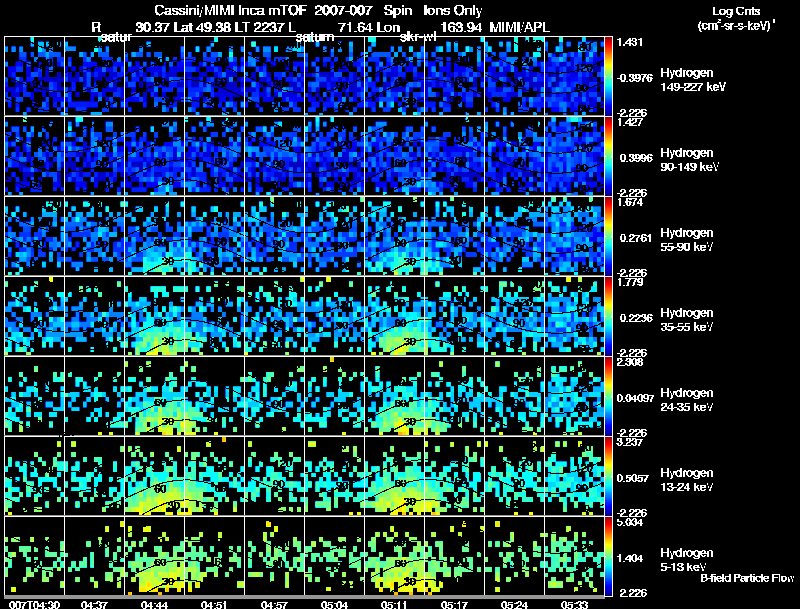Image resolution: width=800 pixels, height=609 pixels.
Task: Select the color bar beside Hydrogen 149-227 keV
Action: tap(608, 76)
